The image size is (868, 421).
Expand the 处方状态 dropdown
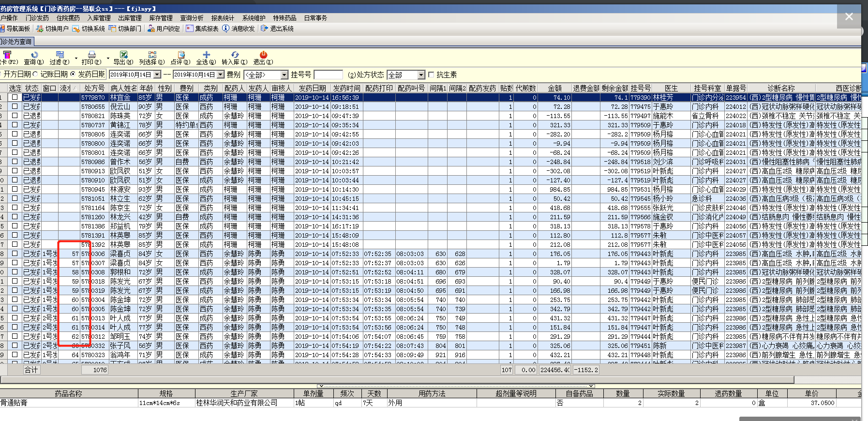(x=421, y=75)
